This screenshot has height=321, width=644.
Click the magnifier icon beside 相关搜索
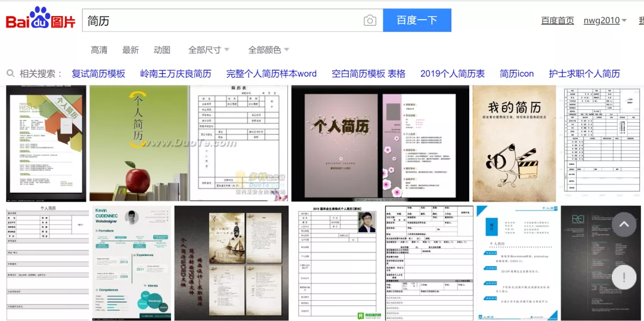[x=11, y=73]
